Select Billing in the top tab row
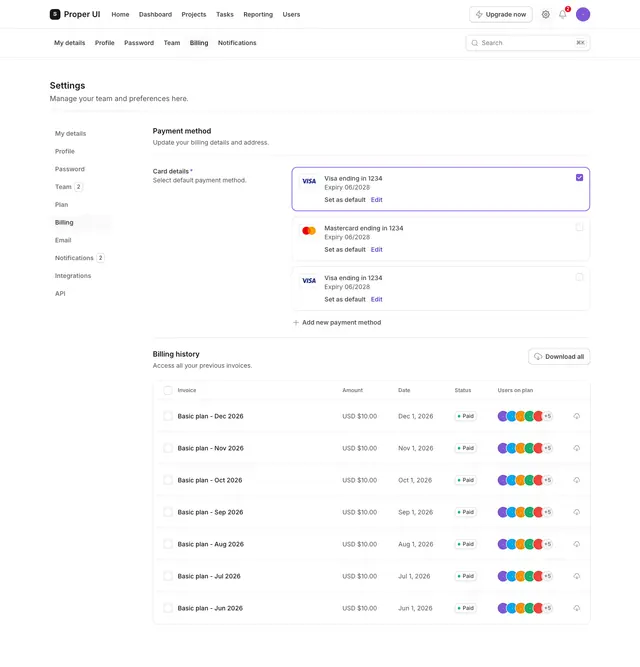 pyautogui.click(x=199, y=43)
